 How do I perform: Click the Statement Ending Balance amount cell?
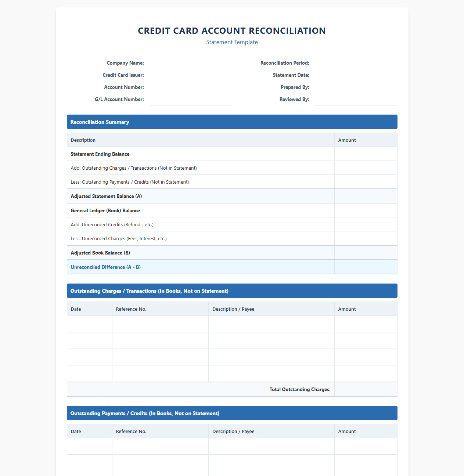[366, 154]
